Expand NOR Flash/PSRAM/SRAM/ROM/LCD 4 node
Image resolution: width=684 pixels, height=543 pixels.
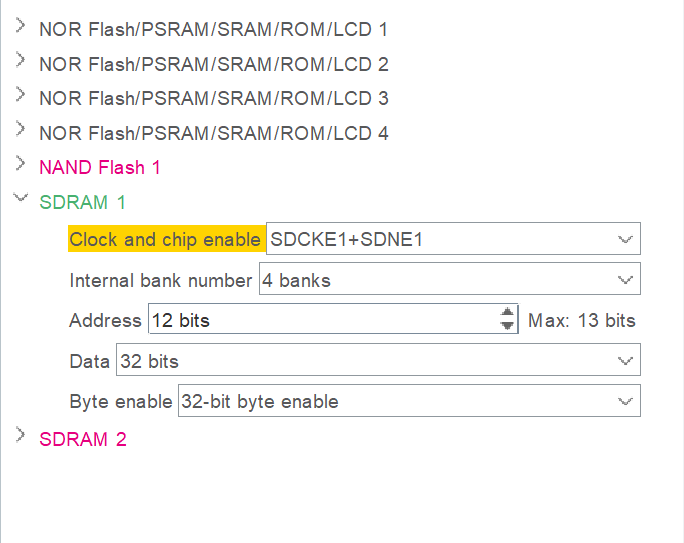(x=20, y=131)
